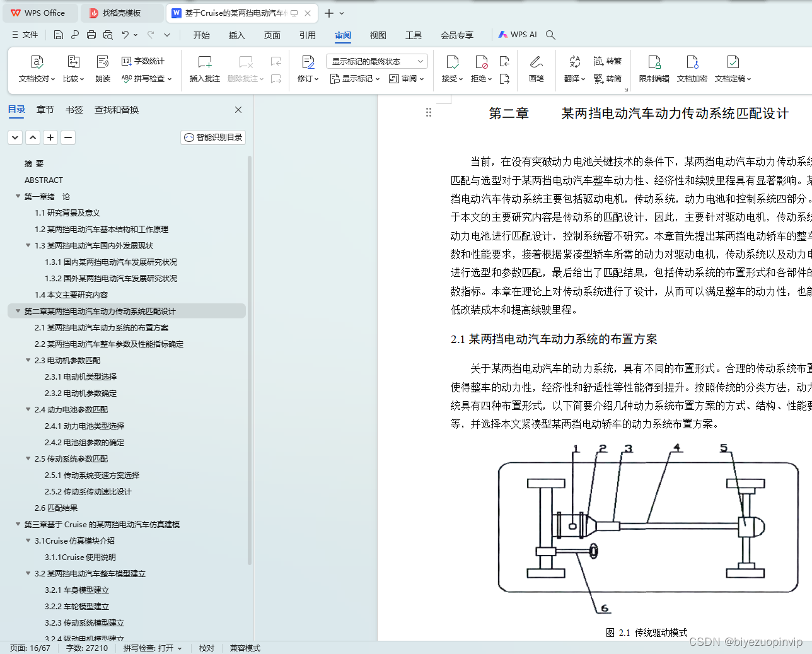
Task: Click 文档加密 document encryption
Action: 692,69
